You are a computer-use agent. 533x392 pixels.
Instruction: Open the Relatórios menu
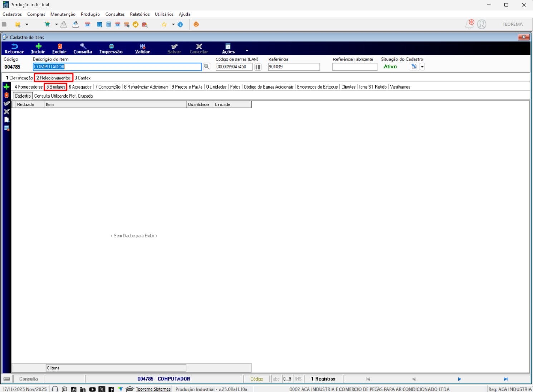pos(140,14)
